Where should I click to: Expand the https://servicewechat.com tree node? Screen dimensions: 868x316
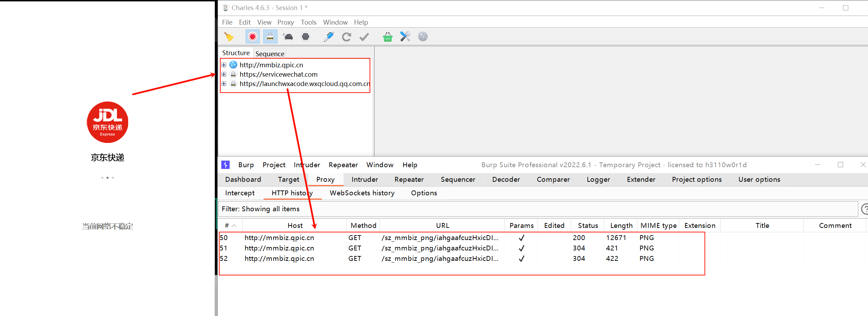point(224,74)
